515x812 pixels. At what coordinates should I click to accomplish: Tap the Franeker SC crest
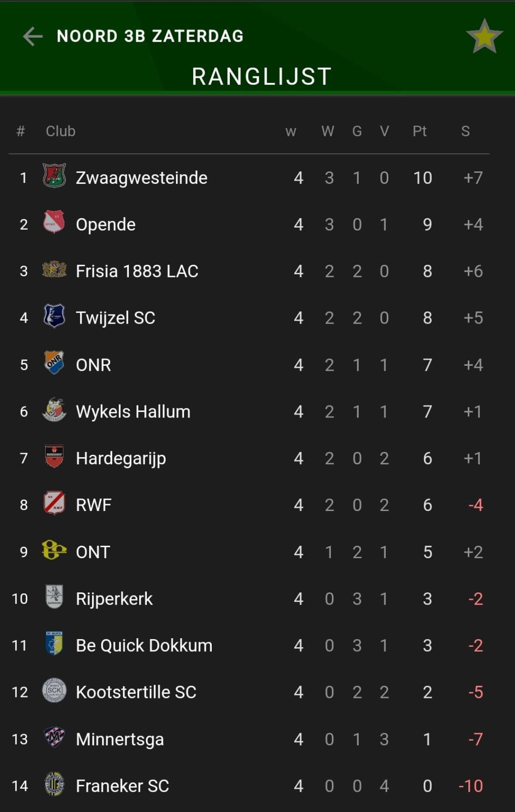point(54,784)
